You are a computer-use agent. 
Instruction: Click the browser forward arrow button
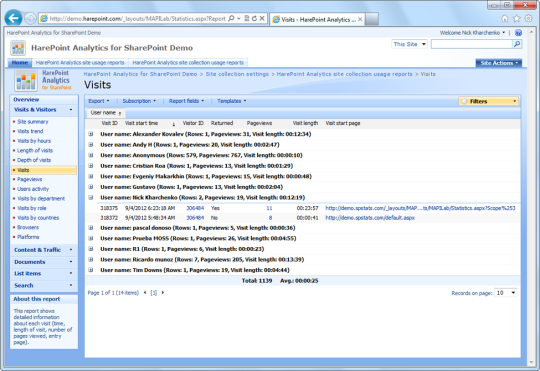[x=30, y=18]
